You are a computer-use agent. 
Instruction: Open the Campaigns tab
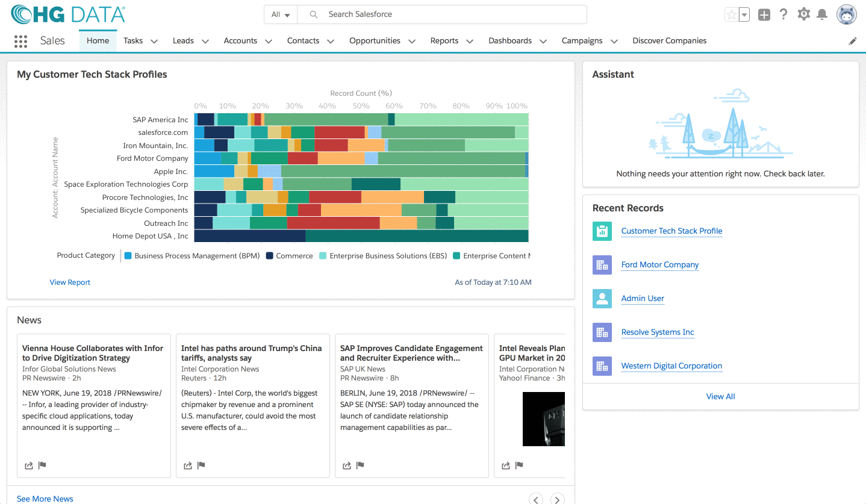pyautogui.click(x=582, y=41)
